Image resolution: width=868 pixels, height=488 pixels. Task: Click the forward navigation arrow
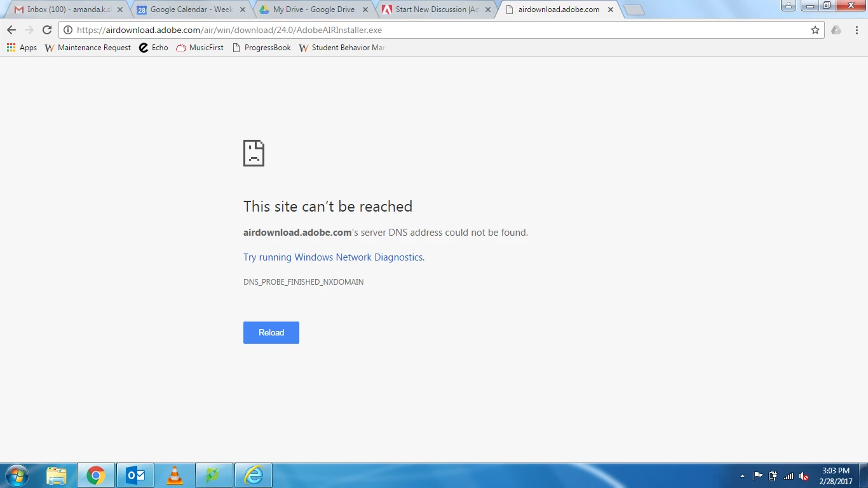click(x=29, y=30)
